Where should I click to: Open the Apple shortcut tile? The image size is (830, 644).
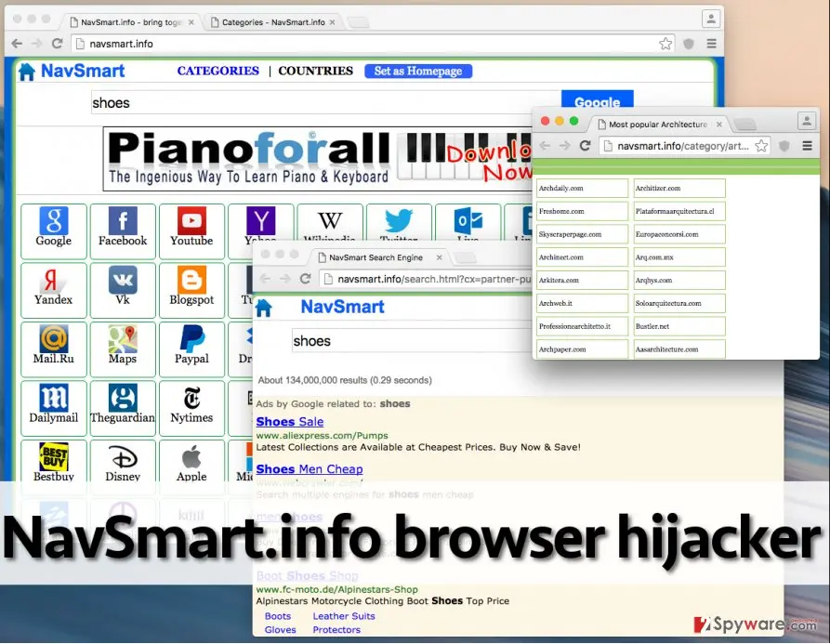(x=191, y=461)
